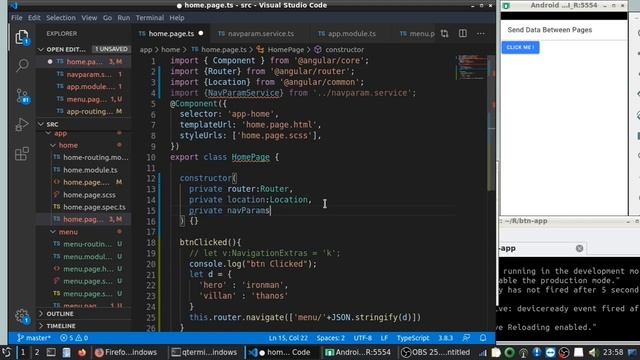Viewport: 640px width, 360px height.
Task: Open the editor More Actions ellipsis
Action: (x=481, y=33)
